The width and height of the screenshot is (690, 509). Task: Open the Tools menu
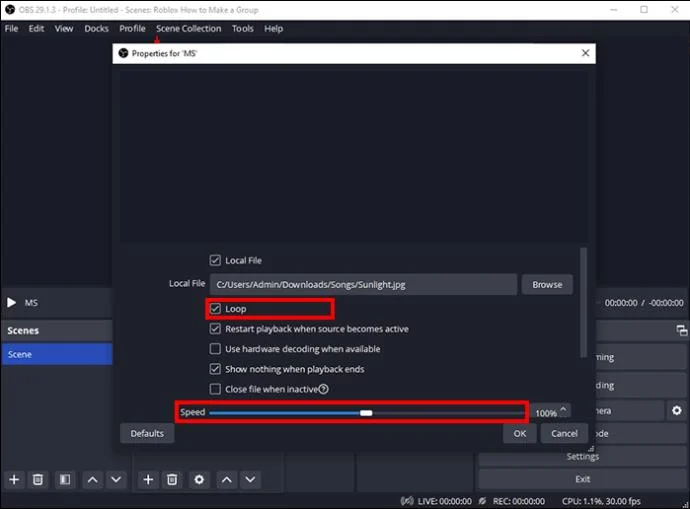coord(242,29)
